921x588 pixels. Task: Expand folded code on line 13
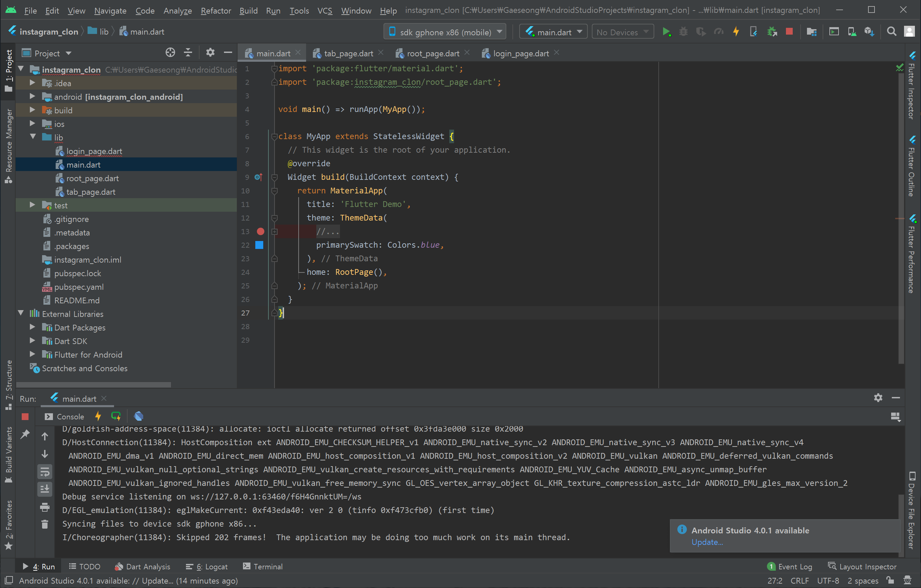(274, 232)
